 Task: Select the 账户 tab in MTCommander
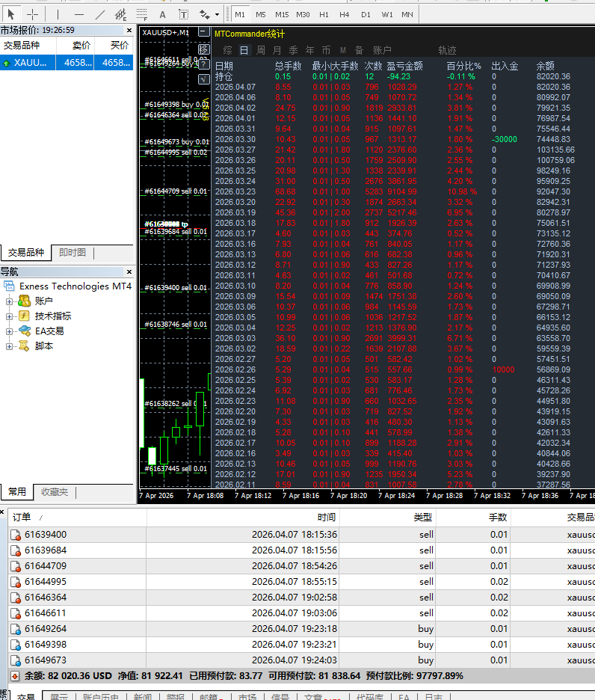point(382,50)
